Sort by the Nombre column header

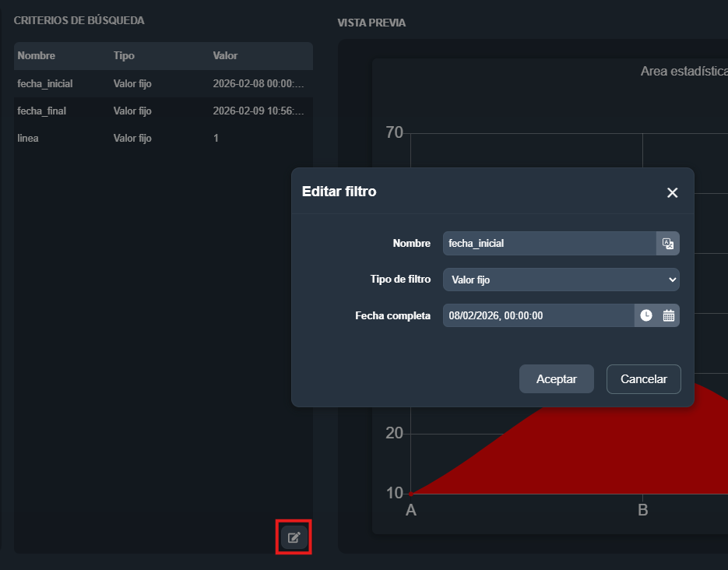[x=37, y=56]
